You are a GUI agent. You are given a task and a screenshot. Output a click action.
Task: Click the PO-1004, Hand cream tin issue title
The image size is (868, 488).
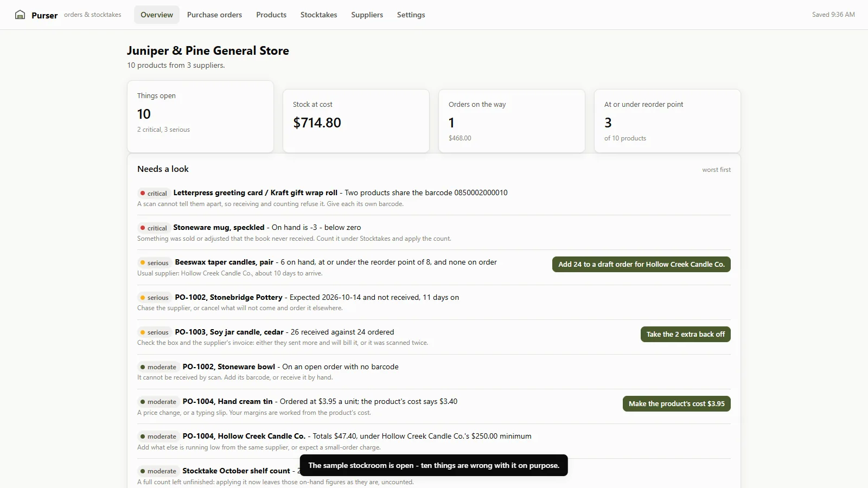pos(228,401)
